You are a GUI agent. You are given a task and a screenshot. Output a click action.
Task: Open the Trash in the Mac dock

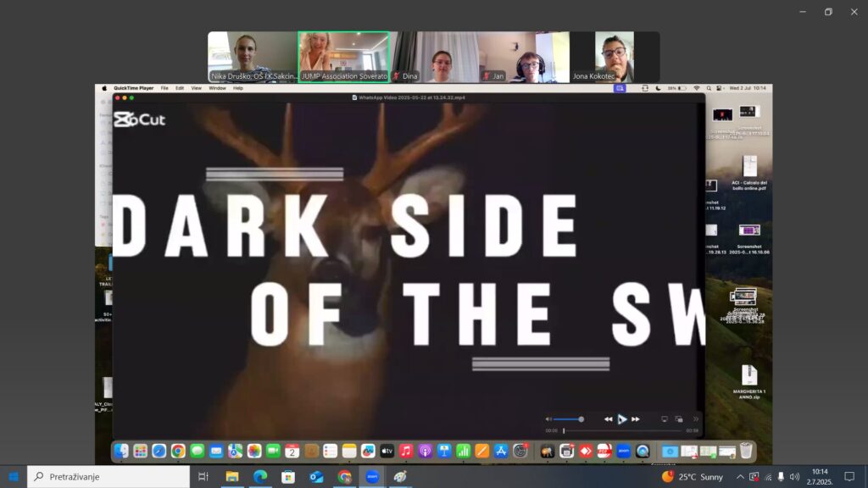(x=746, y=451)
